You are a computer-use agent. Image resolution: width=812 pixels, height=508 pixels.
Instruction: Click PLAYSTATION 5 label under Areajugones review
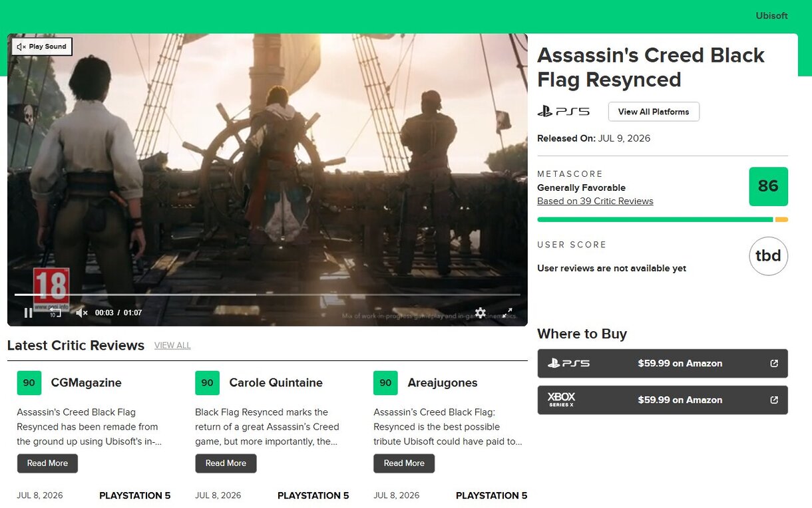(x=491, y=495)
